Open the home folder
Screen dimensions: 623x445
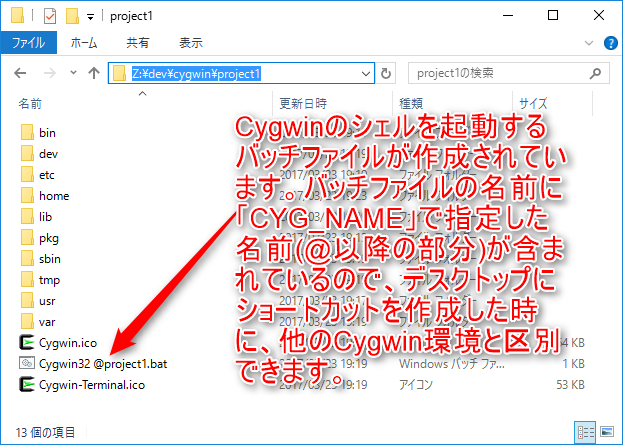click(x=54, y=195)
